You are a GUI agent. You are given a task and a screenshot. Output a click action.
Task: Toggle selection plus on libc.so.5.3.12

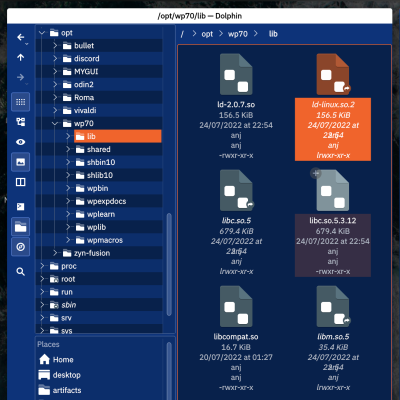[316, 173]
